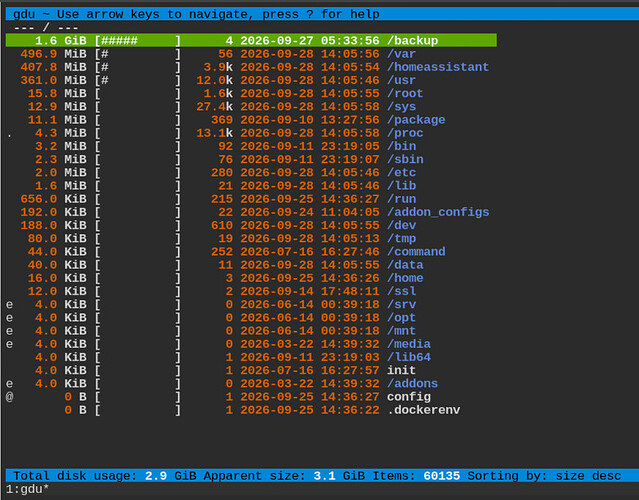Screen dimensions: 639x500
Task: Click the date 2026-07-16 16:27:46
Action: 310,251
